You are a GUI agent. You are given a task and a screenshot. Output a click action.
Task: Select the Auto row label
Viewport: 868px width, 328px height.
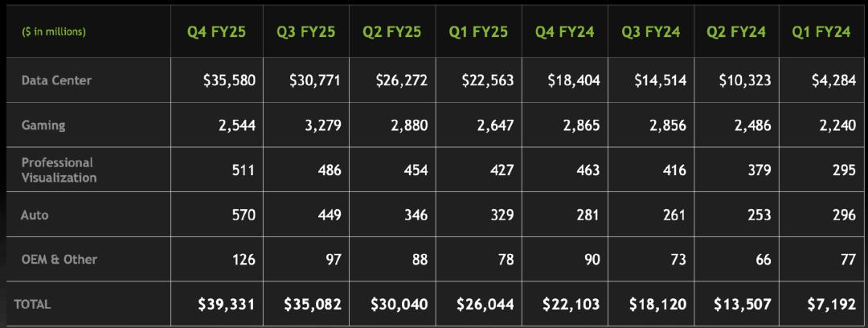(35, 215)
